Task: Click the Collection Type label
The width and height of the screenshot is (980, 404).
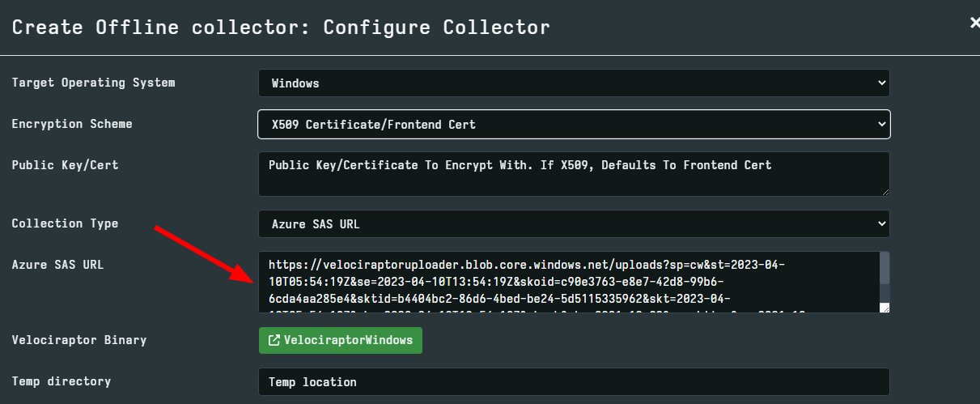Action: coord(65,223)
